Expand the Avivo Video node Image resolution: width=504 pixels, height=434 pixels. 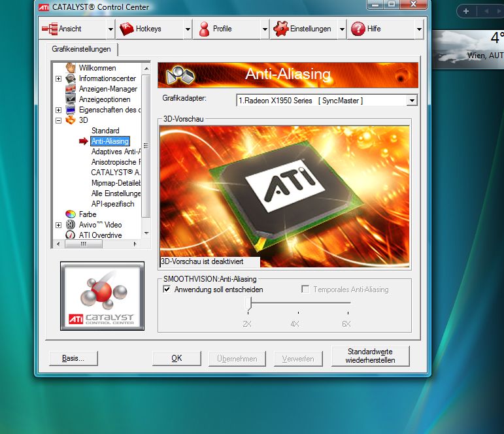(58, 225)
